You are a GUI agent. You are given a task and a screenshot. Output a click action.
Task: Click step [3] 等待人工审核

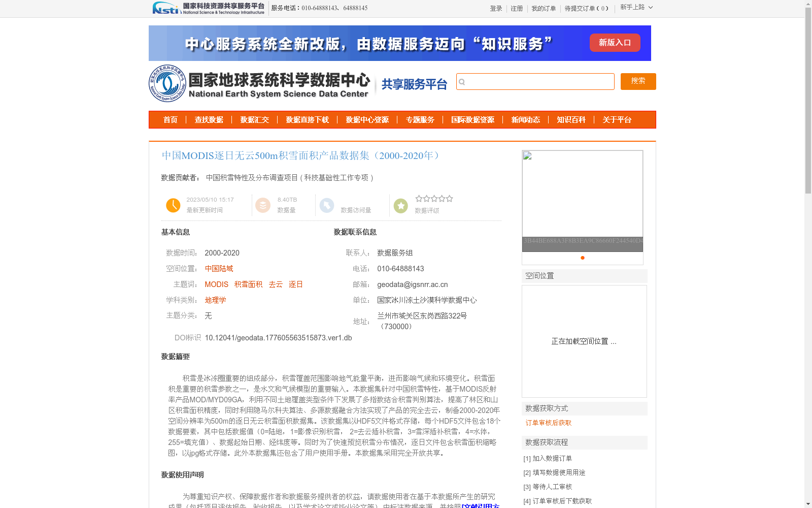coord(548,487)
